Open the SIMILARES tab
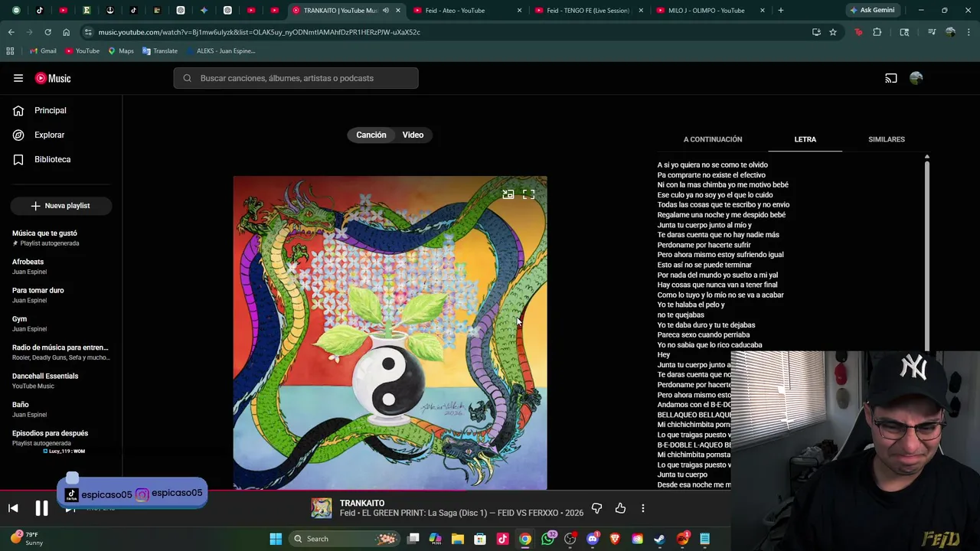The width and height of the screenshot is (980, 551). tap(887, 139)
